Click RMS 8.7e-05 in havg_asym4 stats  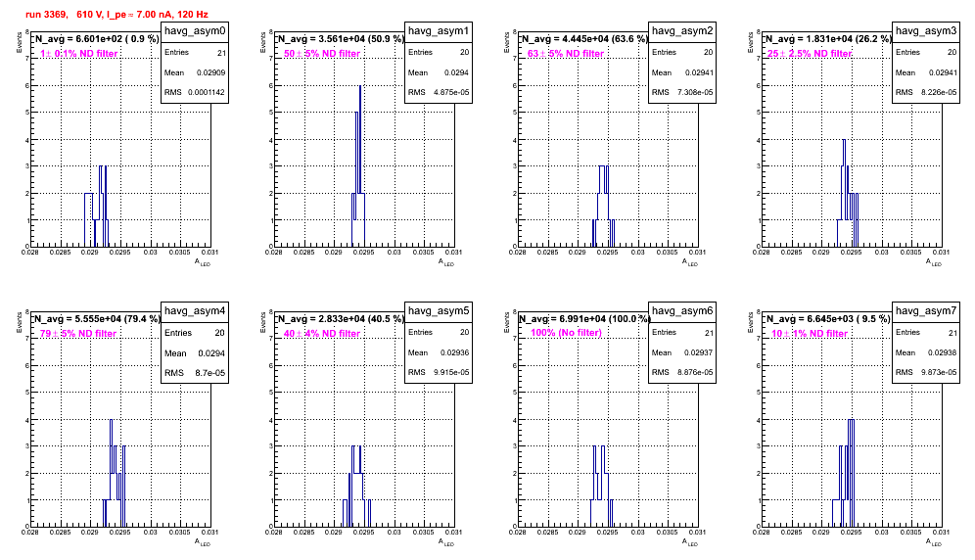pyautogui.click(x=195, y=373)
